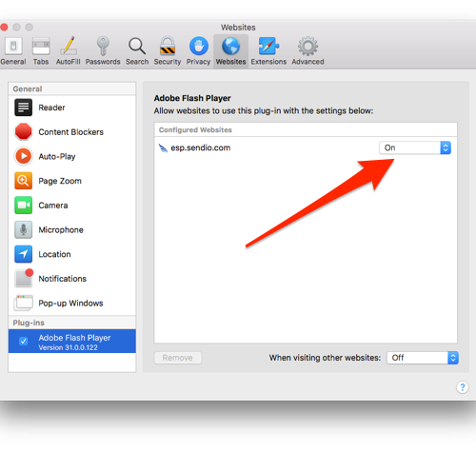This screenshot has width=476, height=451.
Task: Select the esp.sendio.com configured website row
Action: pyautogui.click(x=306, y=147)
